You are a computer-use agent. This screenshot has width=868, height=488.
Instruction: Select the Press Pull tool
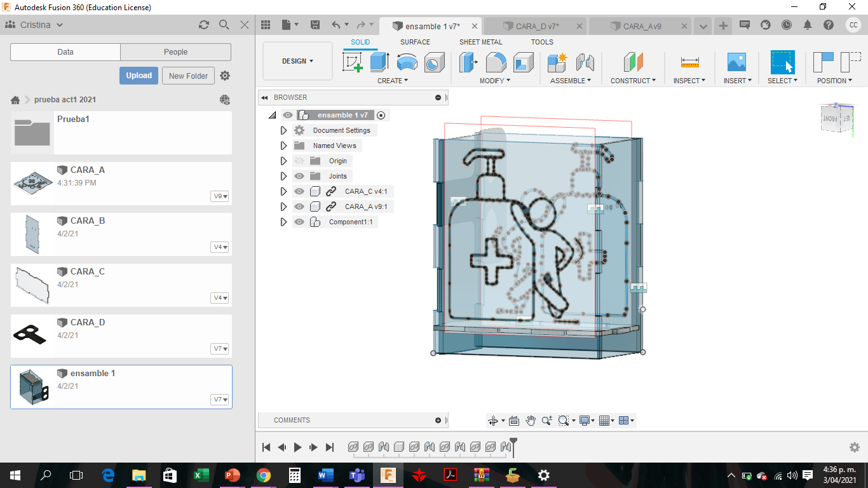(468, 62)
